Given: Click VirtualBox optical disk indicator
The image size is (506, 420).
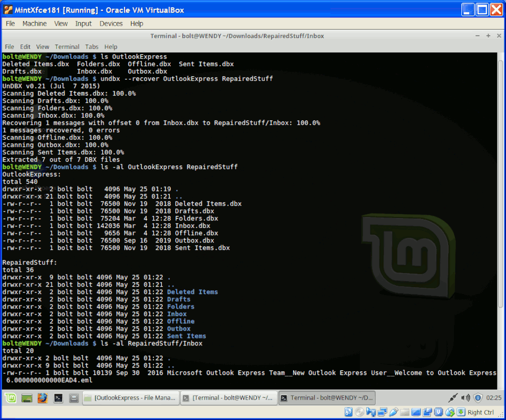Looking at the screenshot, I should click(359, 412).
